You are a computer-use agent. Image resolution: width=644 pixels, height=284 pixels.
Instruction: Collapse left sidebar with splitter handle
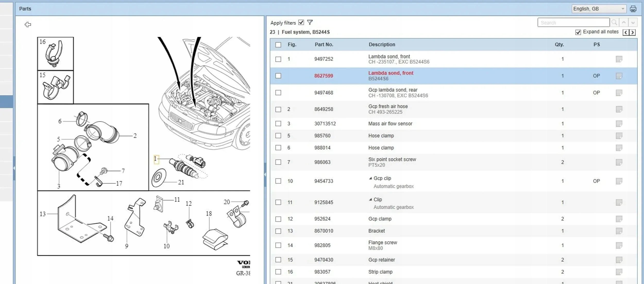(x=14, y=168)
